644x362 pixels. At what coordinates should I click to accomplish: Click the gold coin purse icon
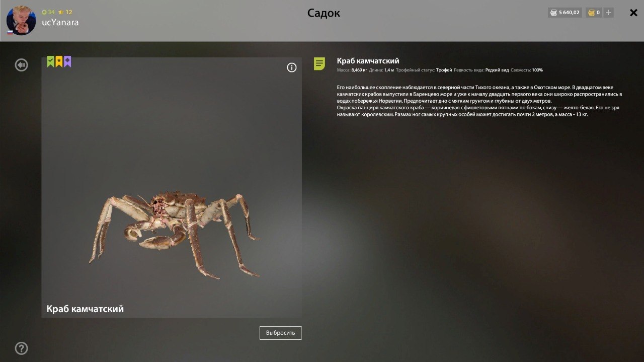(592, 12)
